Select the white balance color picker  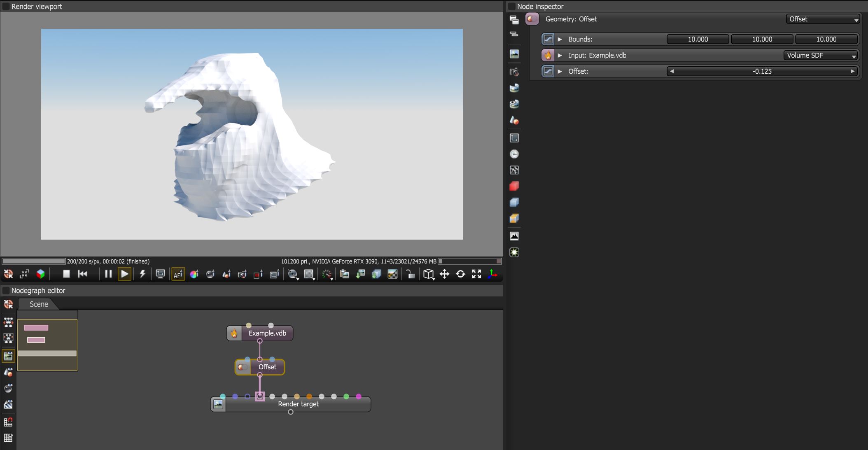[x=194, y=274]
